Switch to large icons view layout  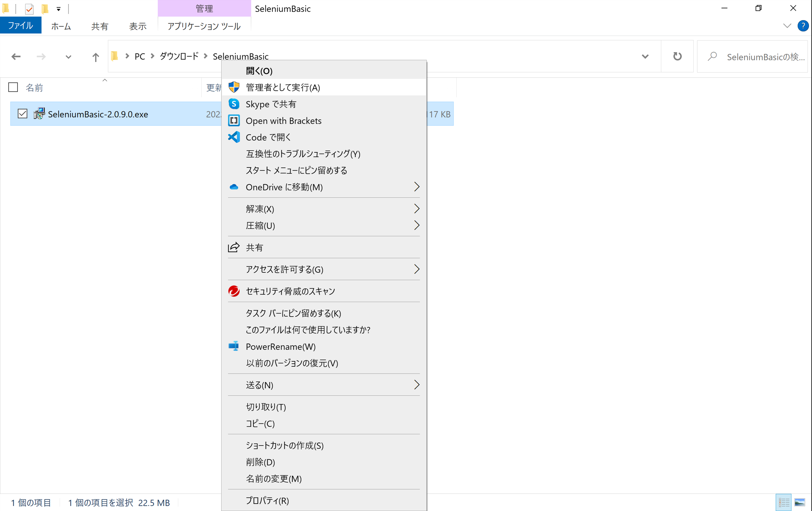click(800, 503)
